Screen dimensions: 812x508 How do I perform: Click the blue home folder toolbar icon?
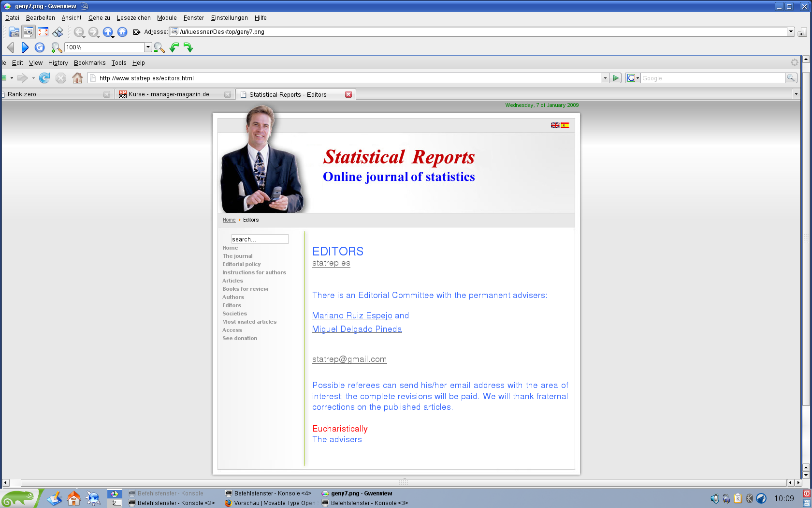(122, 32)
